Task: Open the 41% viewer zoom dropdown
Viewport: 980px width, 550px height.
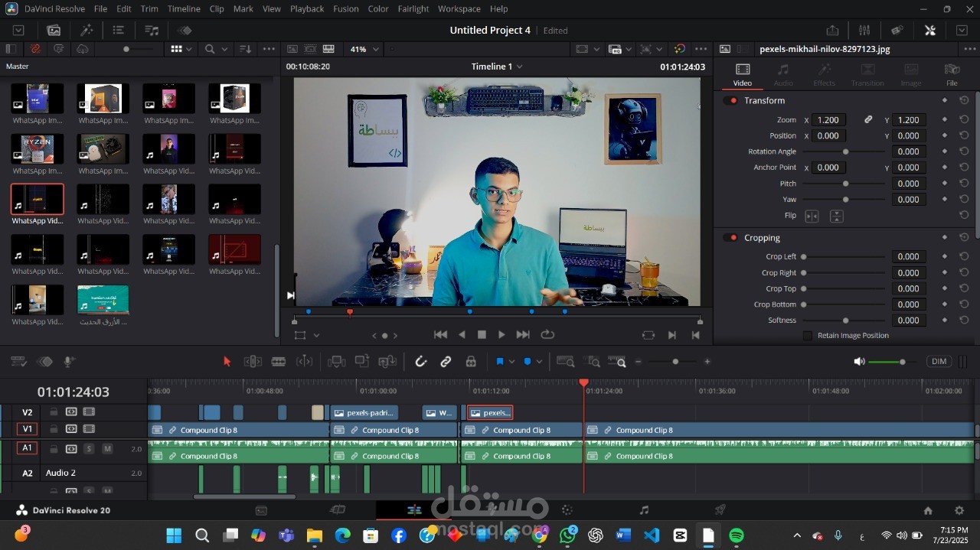Action: (x=364, y=49)
